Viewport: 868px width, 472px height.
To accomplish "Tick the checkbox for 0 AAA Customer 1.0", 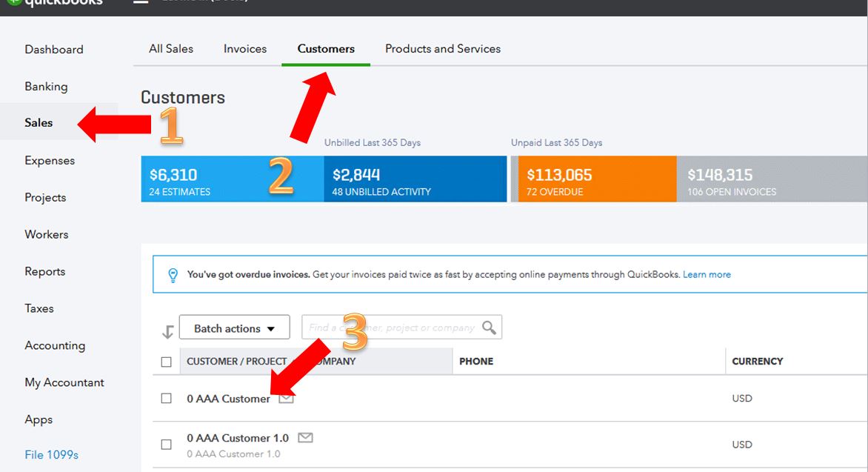I will [x=166, y=445].
